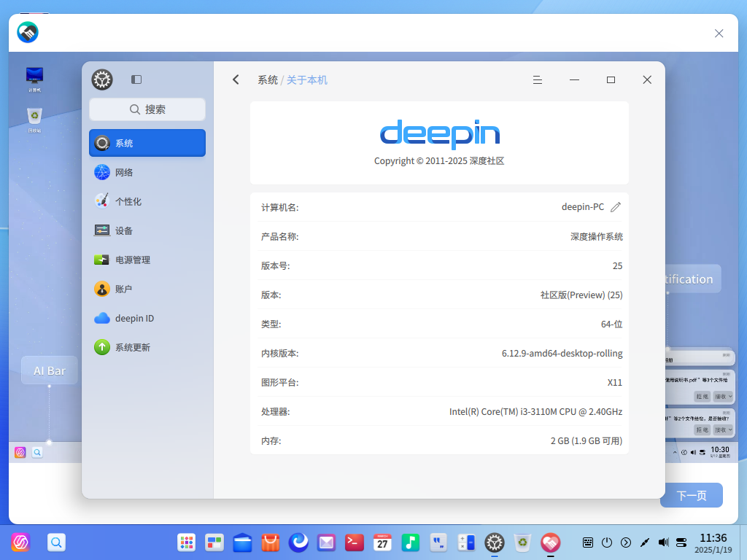Image resolution: width=747 pixels, height=560 pixels.
Task: Click the 搜索 search field in settings
Action: coord(147,109)
